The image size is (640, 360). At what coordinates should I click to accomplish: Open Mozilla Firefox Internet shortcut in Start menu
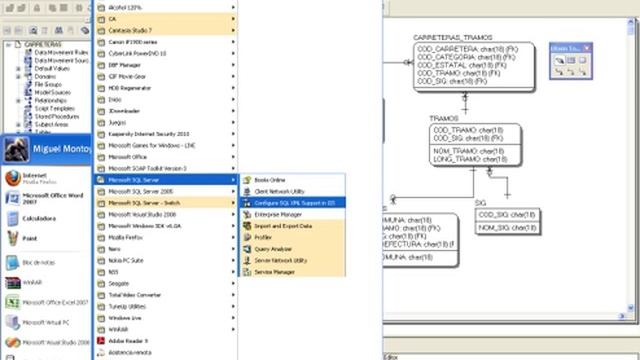46,178
